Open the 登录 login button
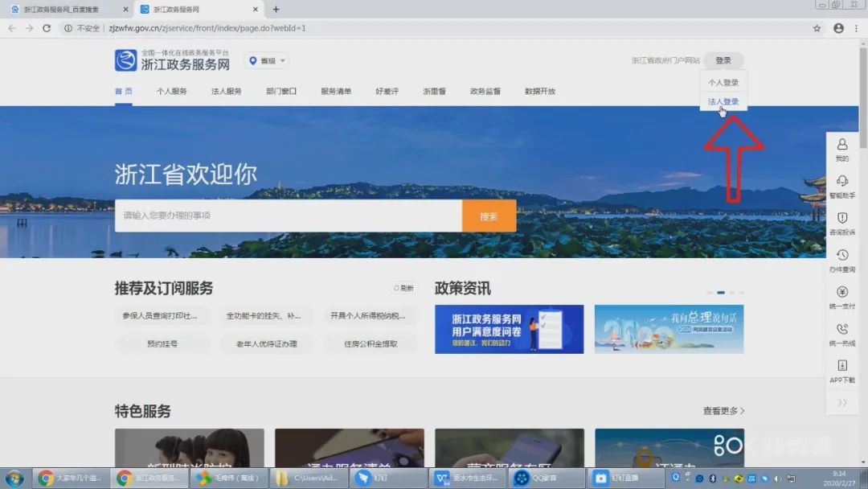The width and height of the screenshot is (868, 489). tap(723, 60)
